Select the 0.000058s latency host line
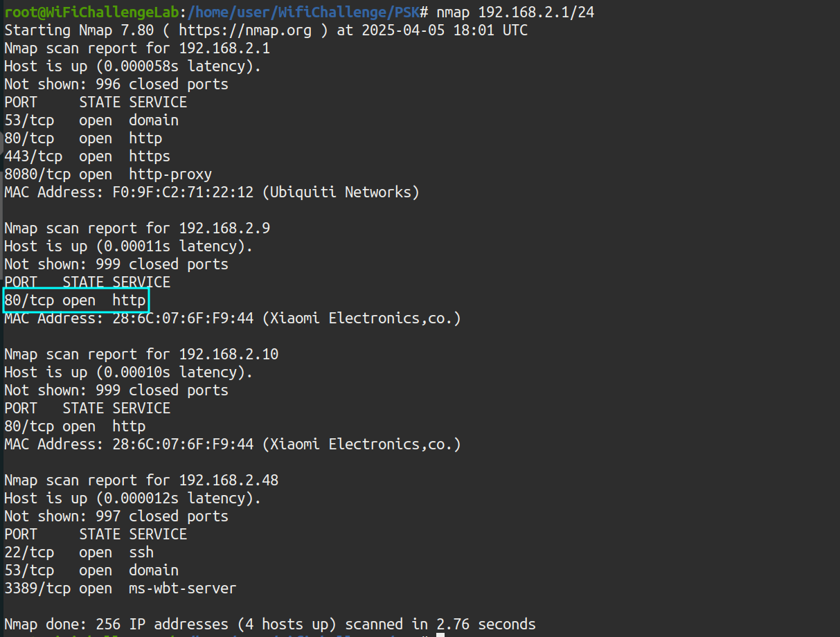This screenshot has width=840, height=637. tap(126, 66)
